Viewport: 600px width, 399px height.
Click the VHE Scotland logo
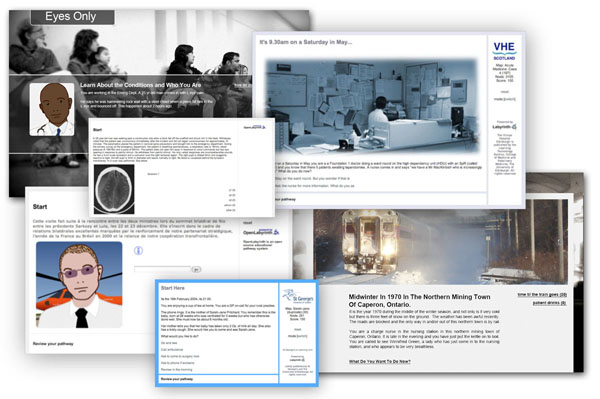pyautogui.click(x=504, y=51)
